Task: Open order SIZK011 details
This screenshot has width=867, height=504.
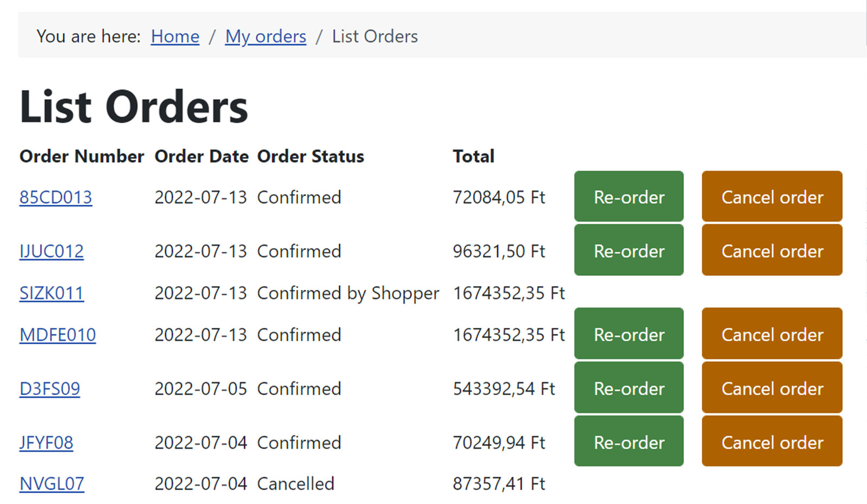Action: (x=51, y=293)
